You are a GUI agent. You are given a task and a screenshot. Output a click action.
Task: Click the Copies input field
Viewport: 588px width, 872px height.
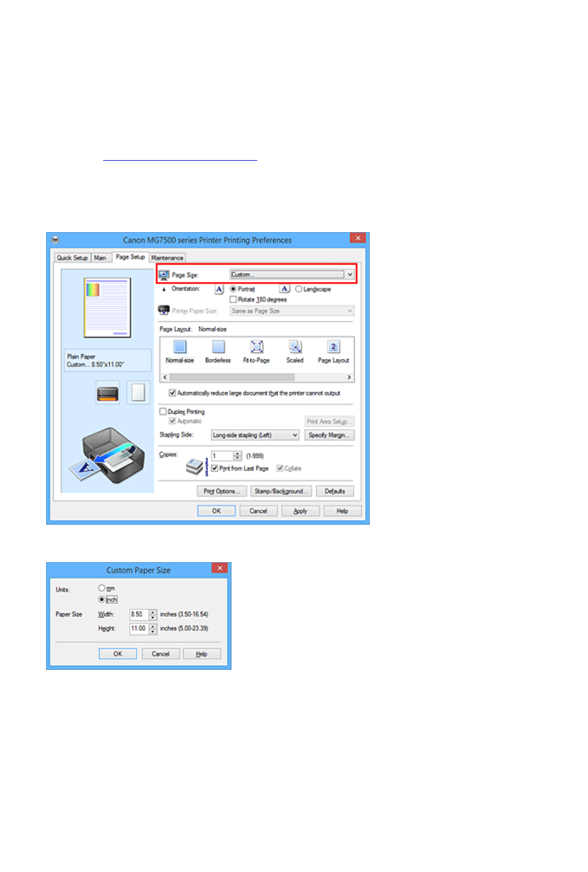pyautogui.click(x=222, y=456)
